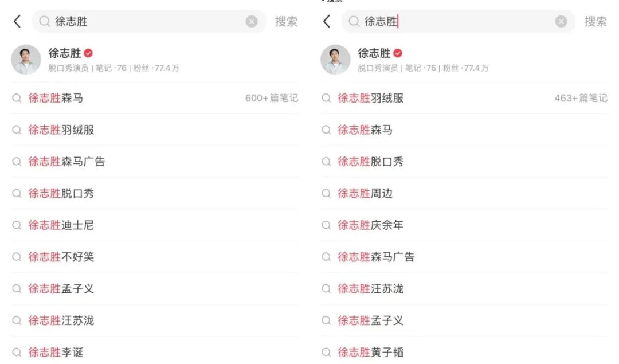This screenshot has width=619, height=364.
Task: Clear the left search field text
Action: pyautogui.click(x=252, y=22)
